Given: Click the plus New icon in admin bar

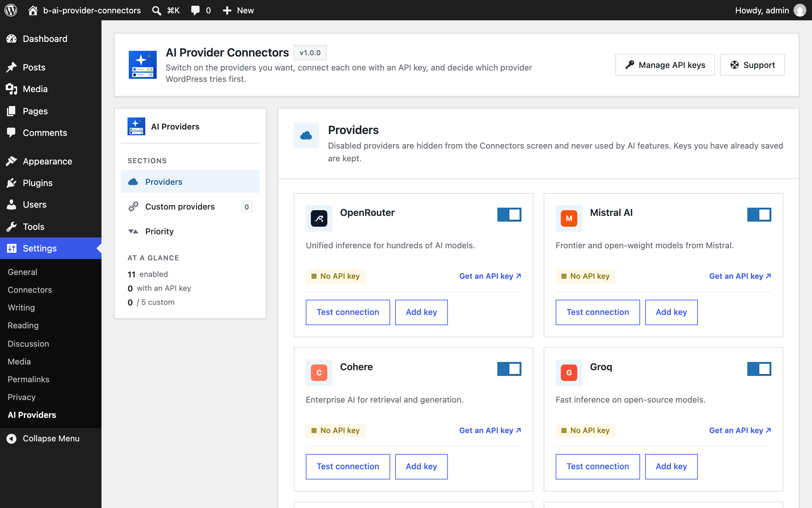Looking at the screenshot, I should pos(227,10).
